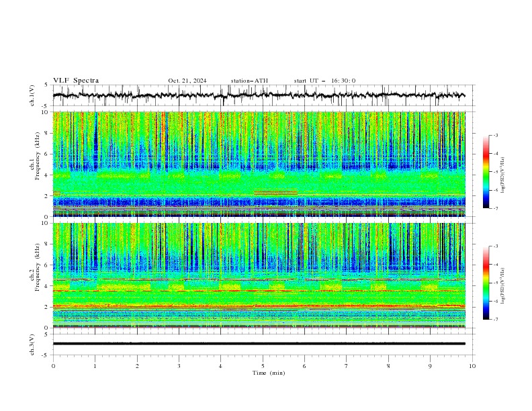Click ch.2 spectrogram frequency tick "8"

point(47,244)
